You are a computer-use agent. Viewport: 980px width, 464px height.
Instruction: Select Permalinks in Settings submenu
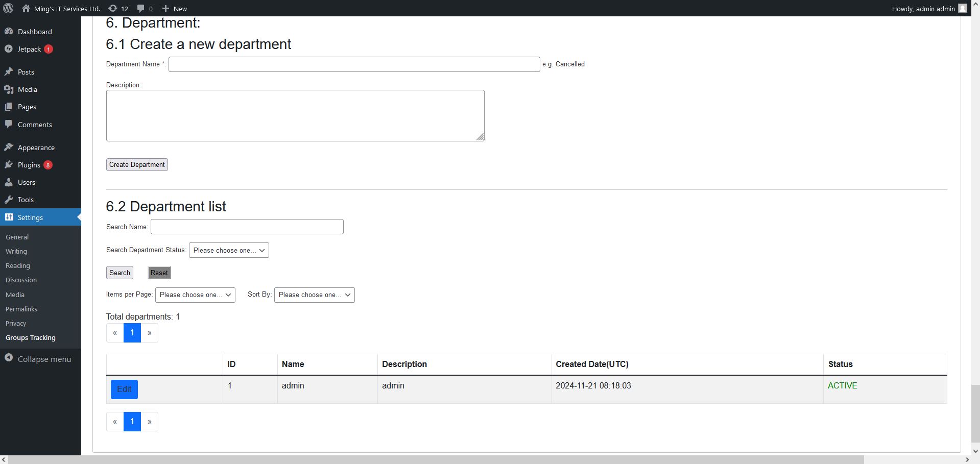click(21, 309)
